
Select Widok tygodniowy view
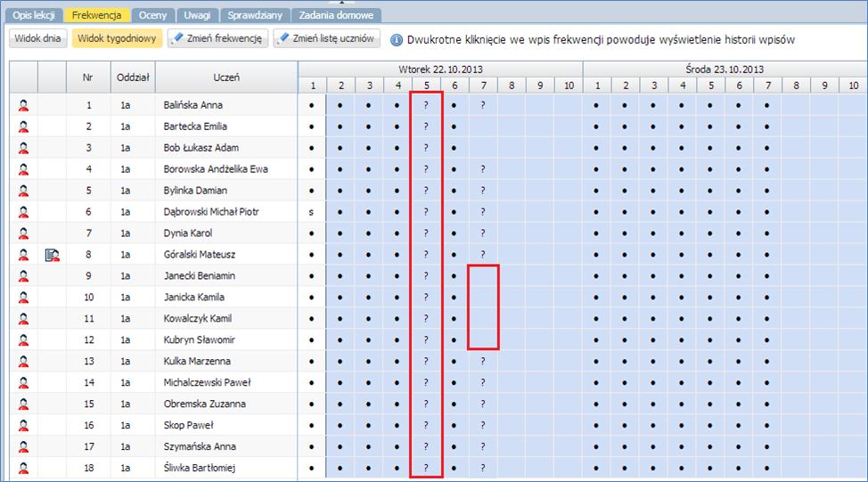(117, 38)
